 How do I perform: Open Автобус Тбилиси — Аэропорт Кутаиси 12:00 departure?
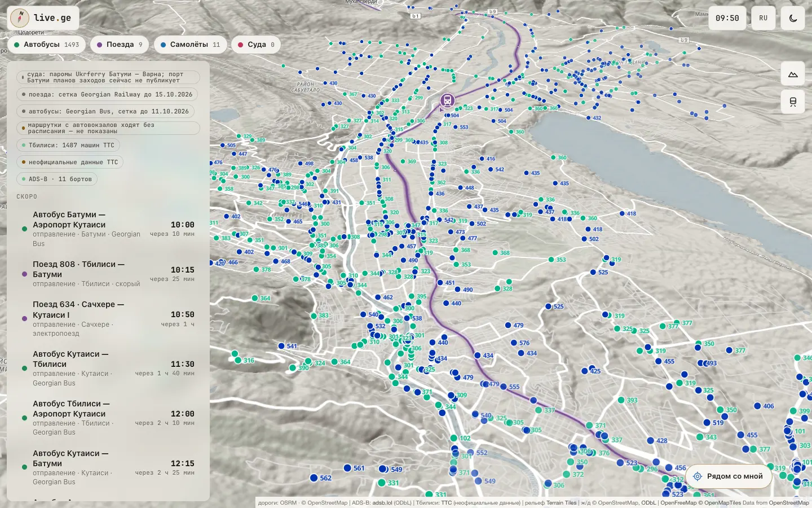pyautogui.click(x=108, y=418)
